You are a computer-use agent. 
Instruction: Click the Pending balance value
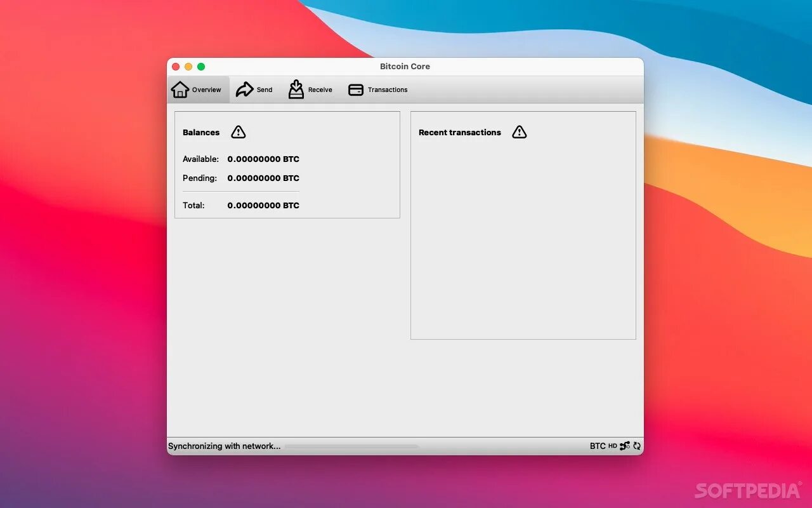click(x=263, y=178)
